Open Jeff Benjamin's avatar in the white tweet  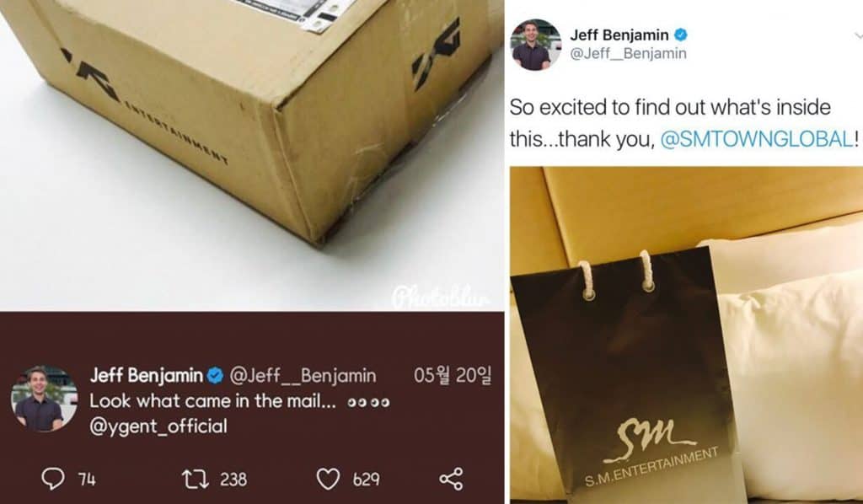tap(535, 46)
